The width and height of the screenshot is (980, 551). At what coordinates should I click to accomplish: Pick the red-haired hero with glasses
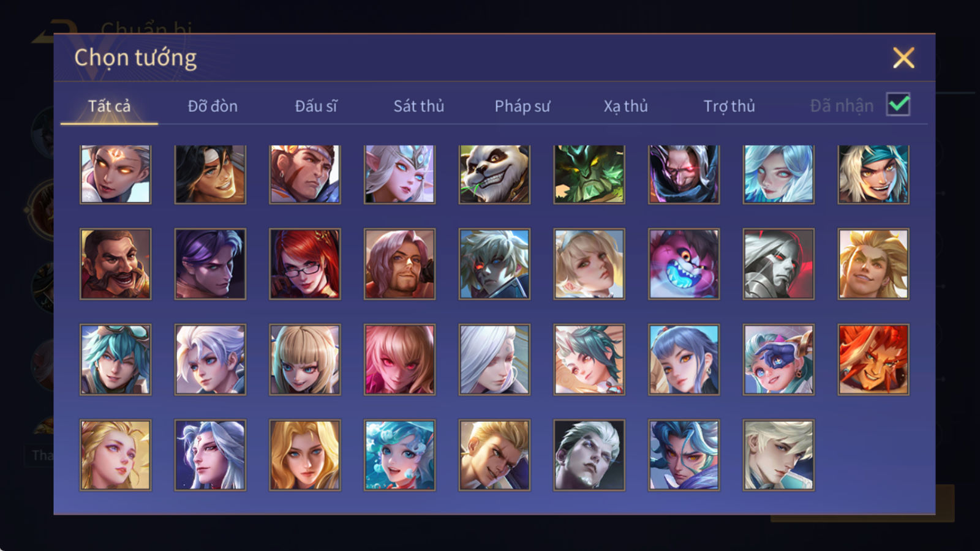[x=305, y=264]
